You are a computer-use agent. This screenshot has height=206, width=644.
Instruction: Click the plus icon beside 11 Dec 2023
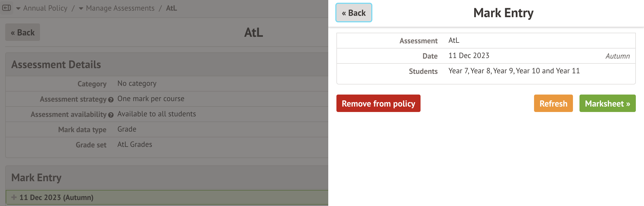tap(14, 197)
